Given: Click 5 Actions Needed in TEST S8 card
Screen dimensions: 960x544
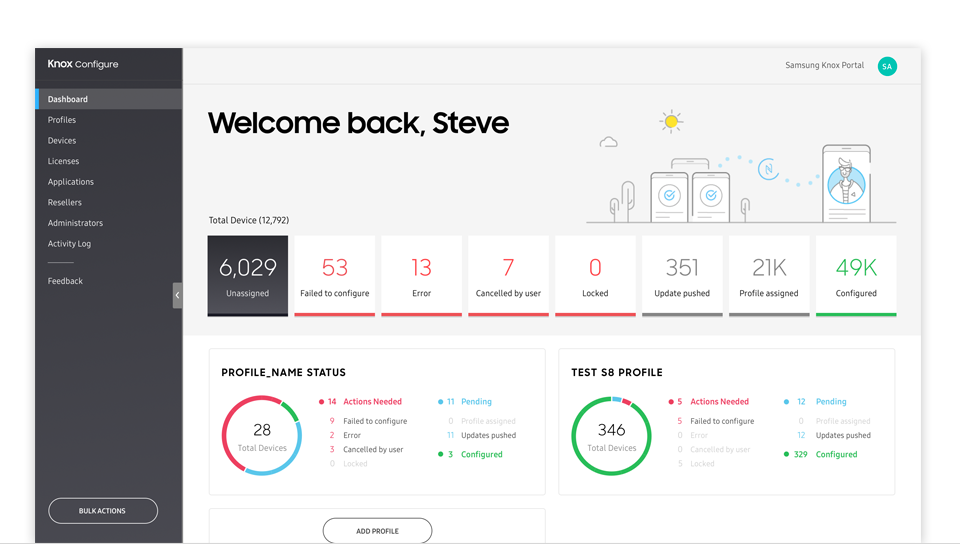Looking at the screenshot, I should coord(708,402).
